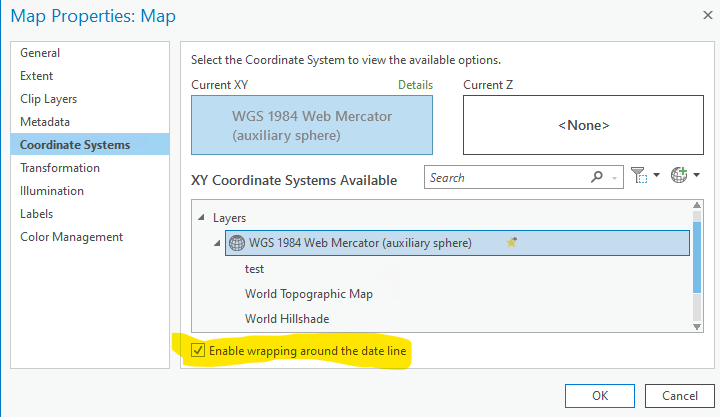Viewport: 720px width, 417px height.
Task: Open the Extent tab
Action: tap(37, 76)
